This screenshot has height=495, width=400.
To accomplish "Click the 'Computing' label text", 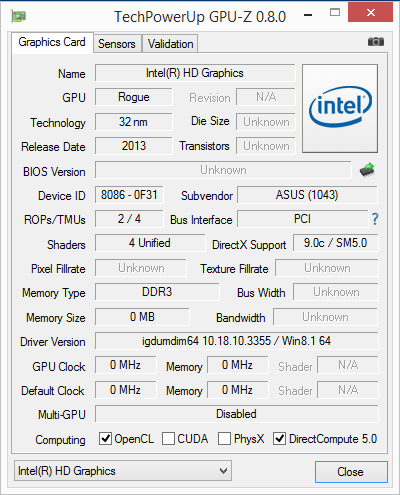I will (60, 440).
